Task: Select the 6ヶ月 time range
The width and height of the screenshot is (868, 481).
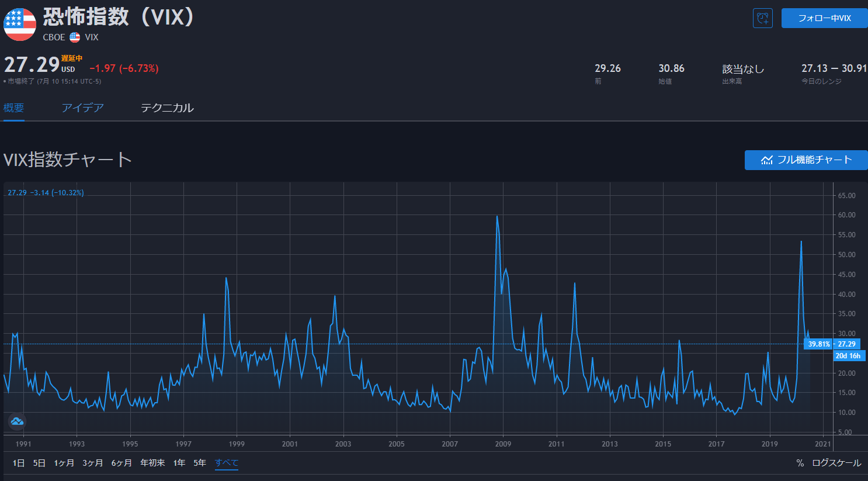Action: coord(121,463)
